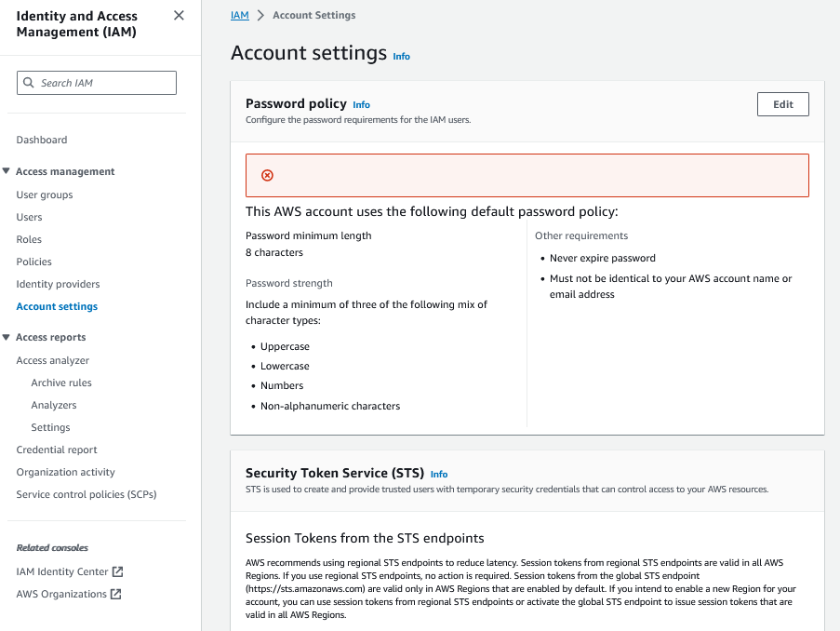Collapse the Access reports section
The height and width of the screenshot is (631, 840).
tap(7, 337)
